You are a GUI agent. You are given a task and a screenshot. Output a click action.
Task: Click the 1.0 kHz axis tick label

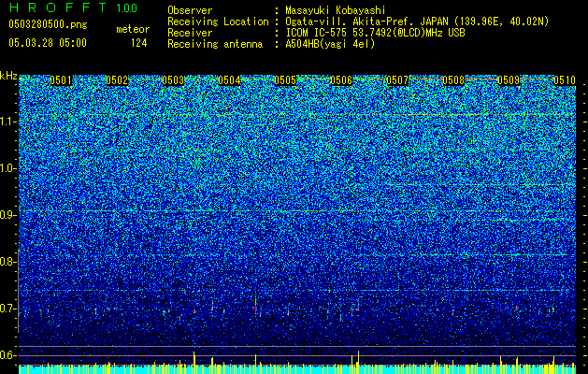tap(8, 168)
